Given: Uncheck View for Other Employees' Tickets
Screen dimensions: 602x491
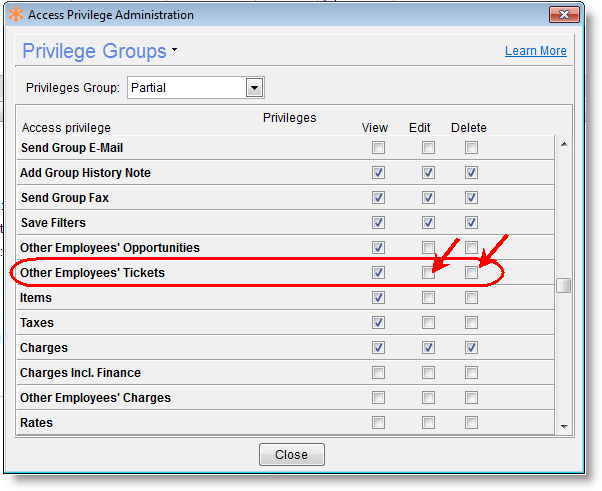Looking at the screenshot, I should click(378, 273).
